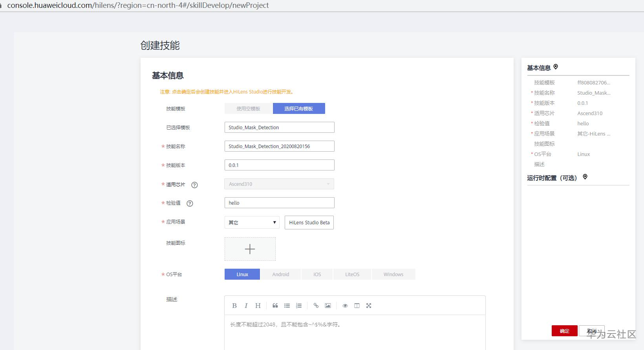Open the help tooltip next to 适用芯片
Viewport: 644px width, 350px height.
click(194, 185)
